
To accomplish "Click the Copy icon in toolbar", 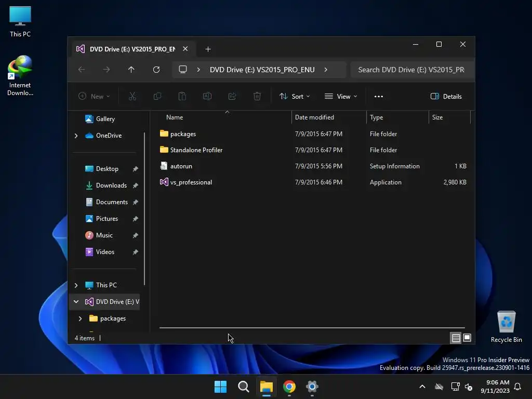I will [157, 96].
